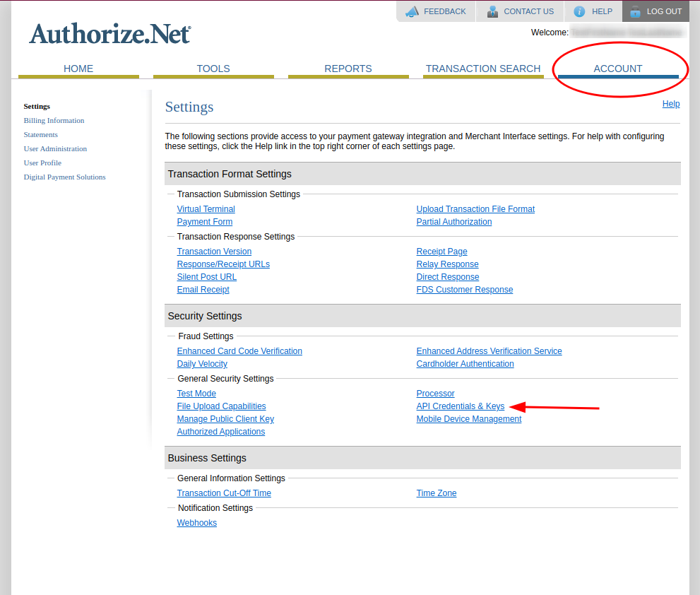Viewport: 700px width, 595px height.
Task: Click the Feedback megaphone icon
Action: pyautogui.click(x=412, y=11)
